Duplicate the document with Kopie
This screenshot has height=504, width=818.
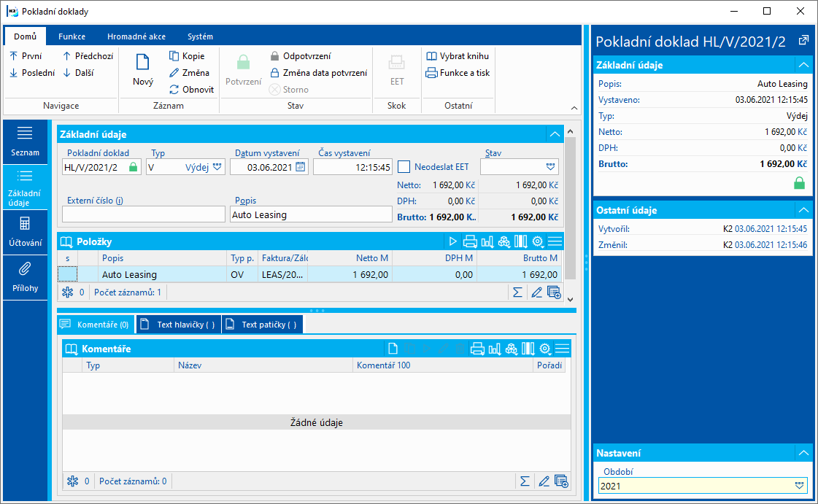[x=187, y=55]
